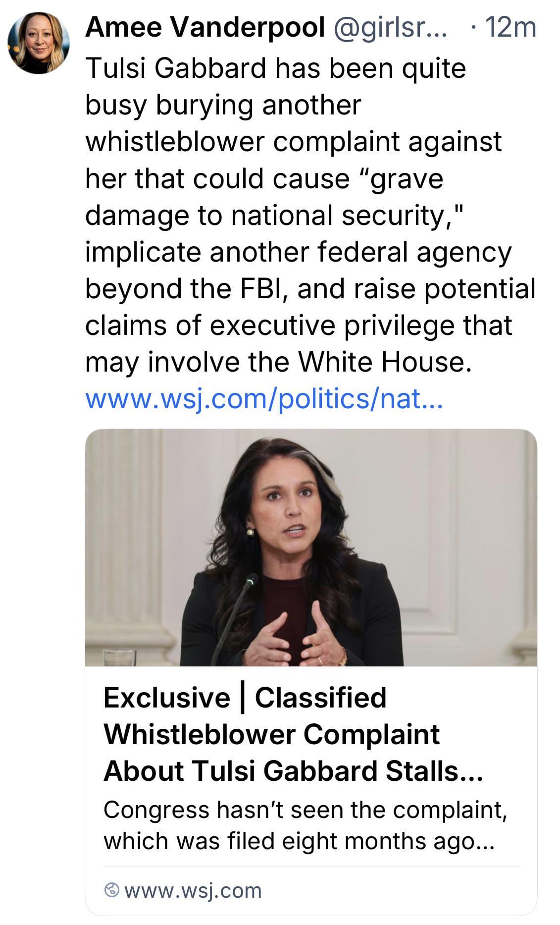The height and width of the screenshot is (925, 560).
Task: Click 'which was filed eight months ago...' text
Action: pos(299,841)
